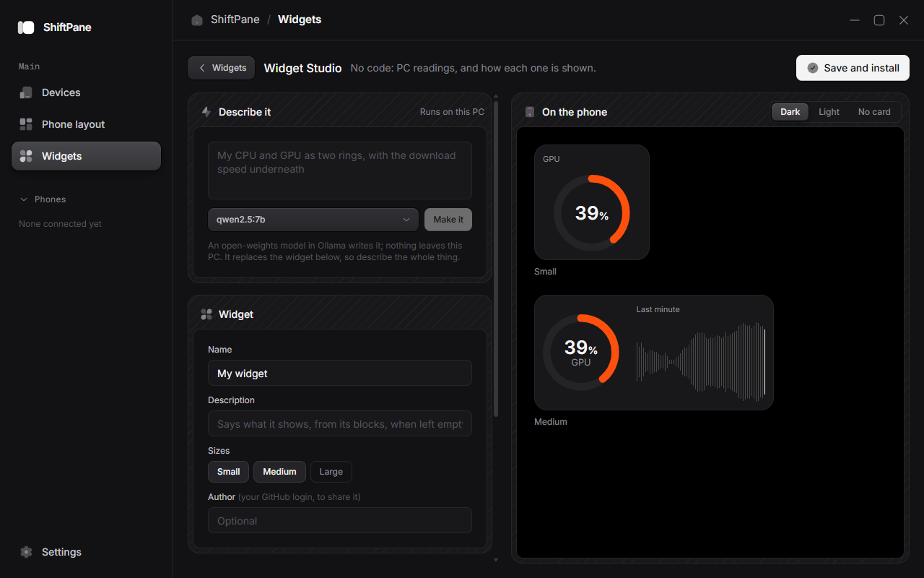924x578 pixels.
Task: Open the Widgets page in the sidebar
Action: [86, 156]
